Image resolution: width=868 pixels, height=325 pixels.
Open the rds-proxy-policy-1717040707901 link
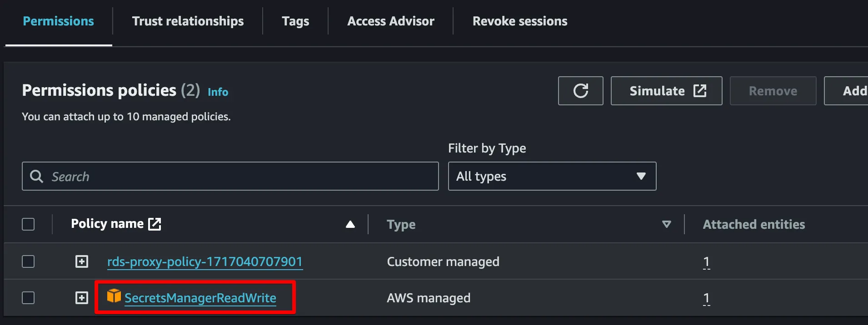coord(205,262)
